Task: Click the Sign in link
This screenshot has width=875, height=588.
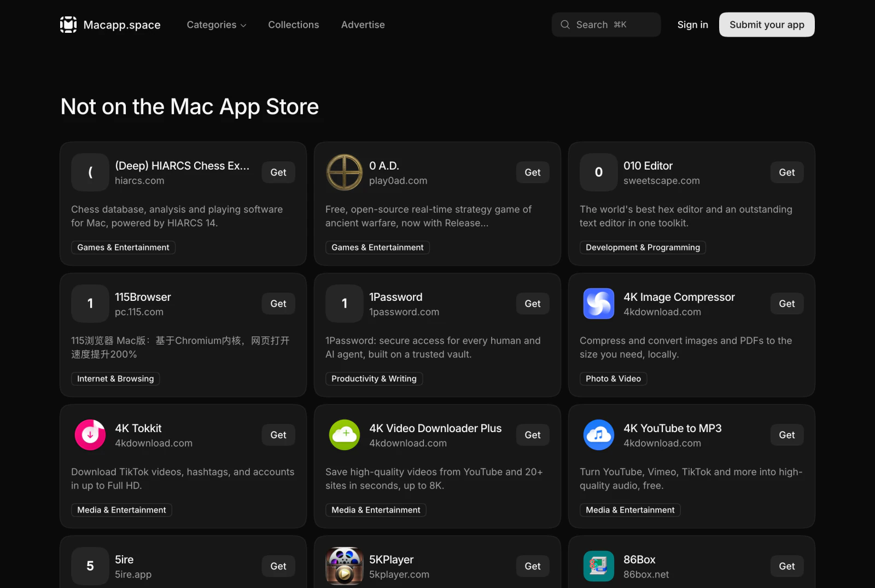Action: [x=692, y=25]
